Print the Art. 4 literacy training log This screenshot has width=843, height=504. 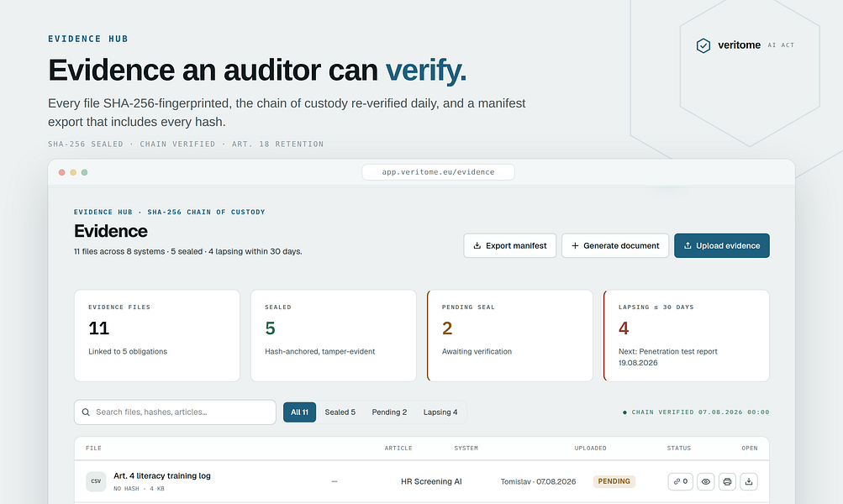[727, 481]
